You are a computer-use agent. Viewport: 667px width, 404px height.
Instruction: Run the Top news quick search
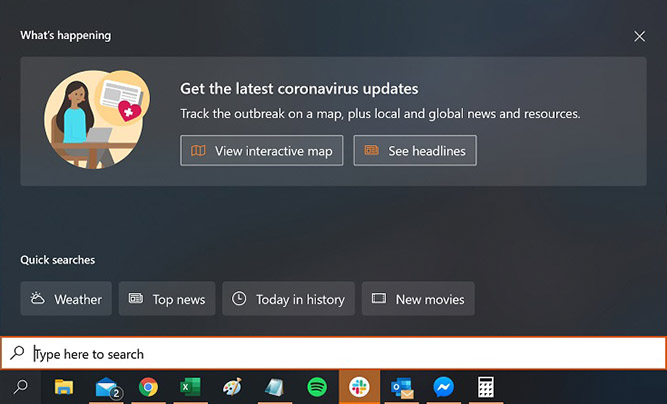pos(167,299)
